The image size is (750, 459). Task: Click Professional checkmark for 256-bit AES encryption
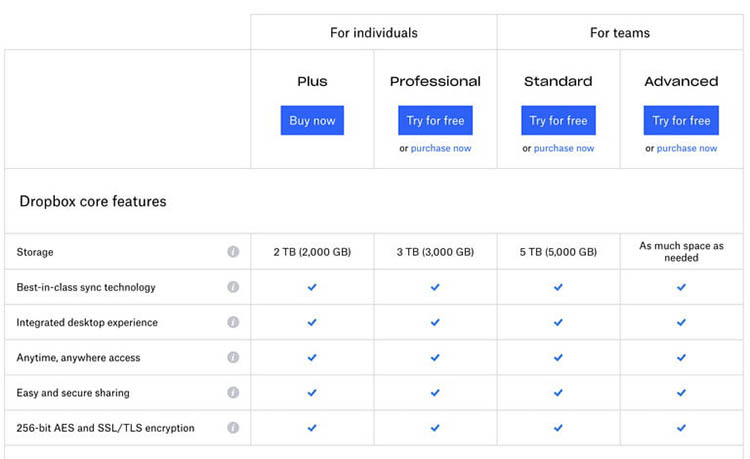point(435,427)
